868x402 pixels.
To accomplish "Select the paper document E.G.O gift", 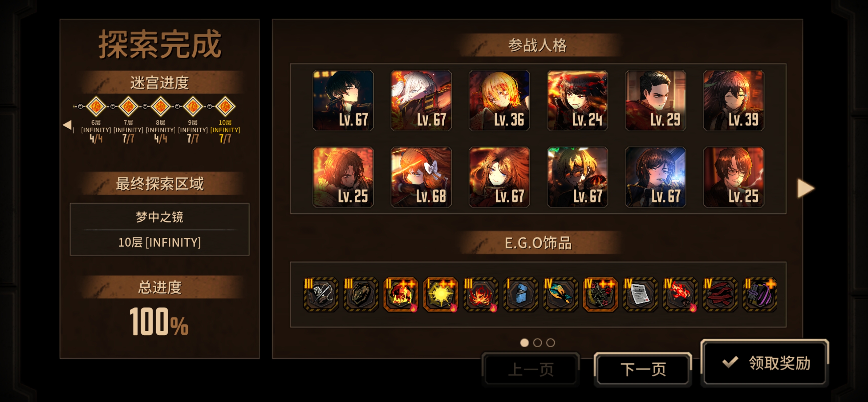I will tap(640, 295).
